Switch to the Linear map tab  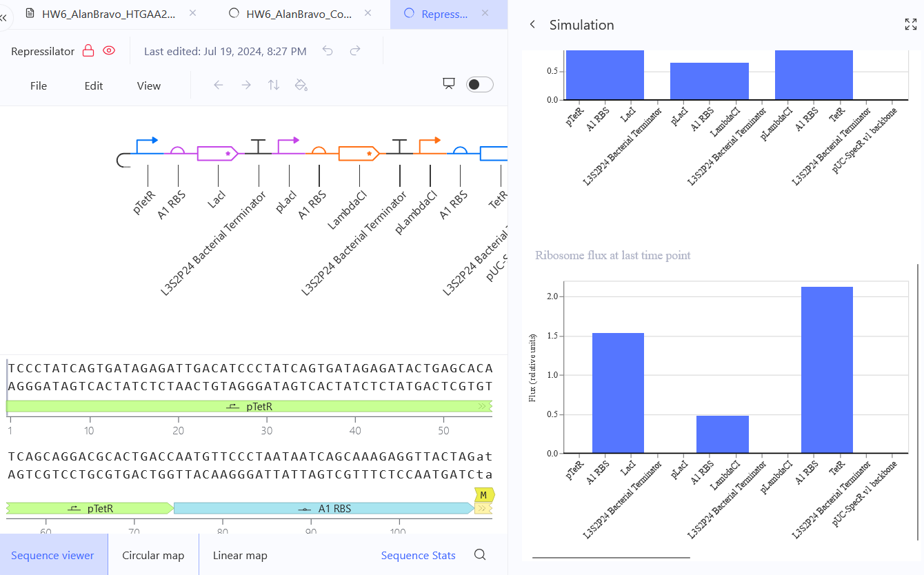click(x=240, y=555)
